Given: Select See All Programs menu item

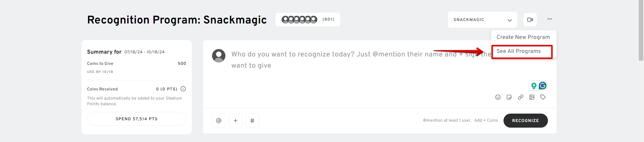Looking at the screenshot, I should [522, 52].
